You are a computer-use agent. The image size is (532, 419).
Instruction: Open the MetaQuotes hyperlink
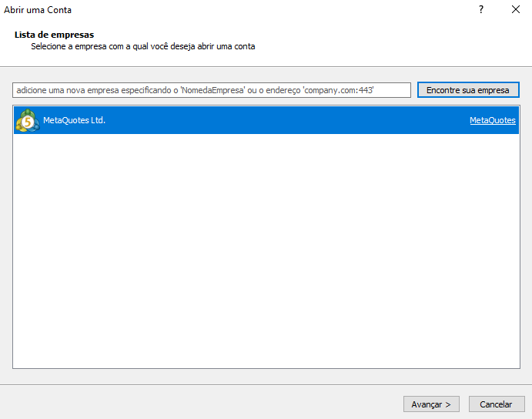(x=492, y=121)
